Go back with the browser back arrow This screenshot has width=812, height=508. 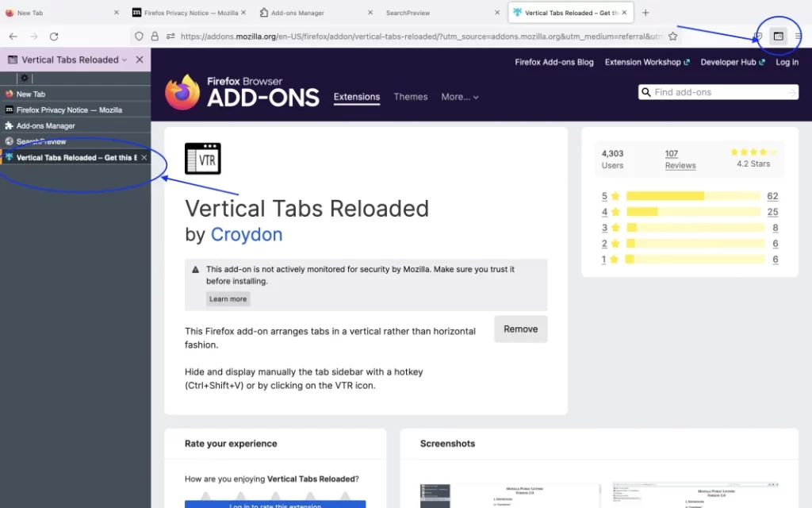pos(13,37)
